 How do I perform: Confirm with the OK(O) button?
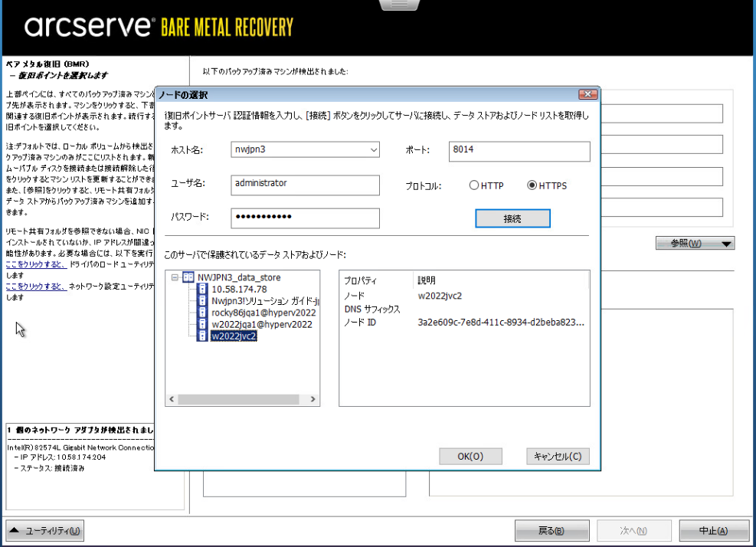[x=470, y=457]
